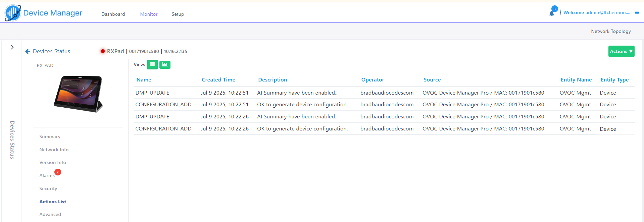Sort the table by Created Time
The height and width of the screenshot is (222, 644).
coord(218,80)
